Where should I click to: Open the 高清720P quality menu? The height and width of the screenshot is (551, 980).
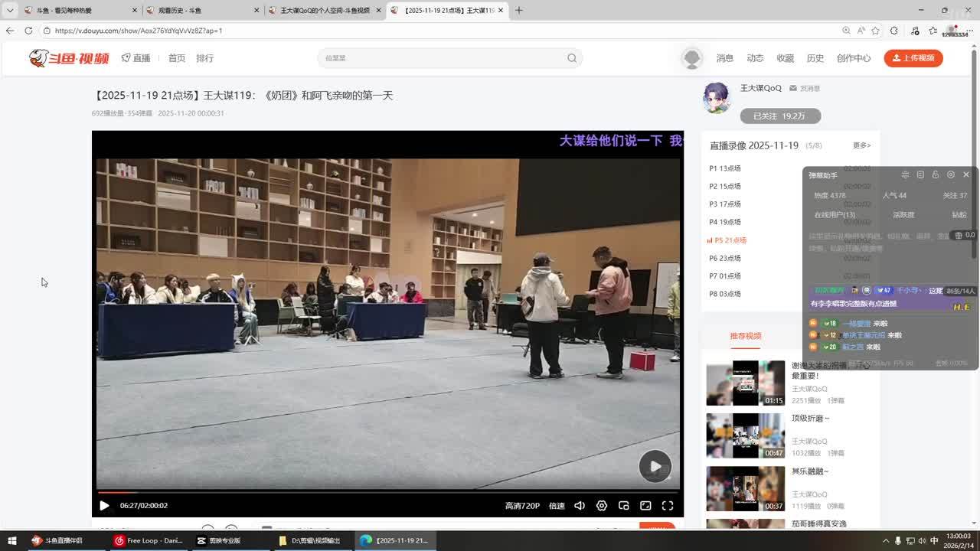[522, 506]
